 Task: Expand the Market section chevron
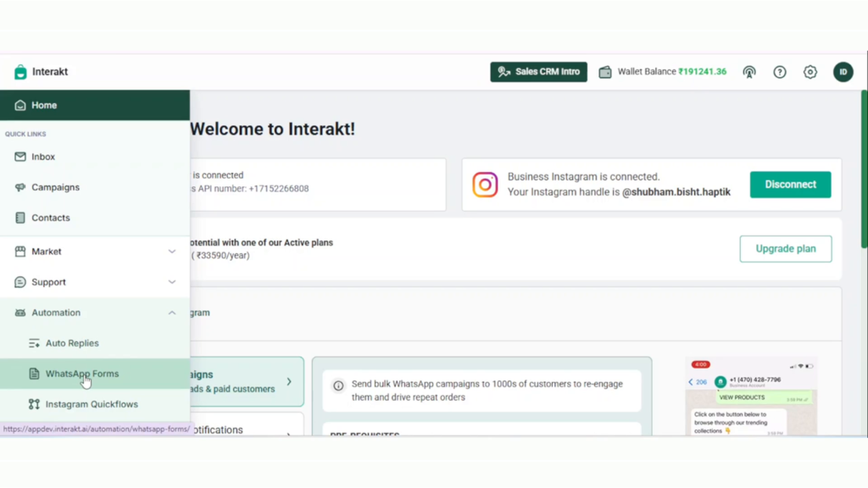[x=172, y=252]
